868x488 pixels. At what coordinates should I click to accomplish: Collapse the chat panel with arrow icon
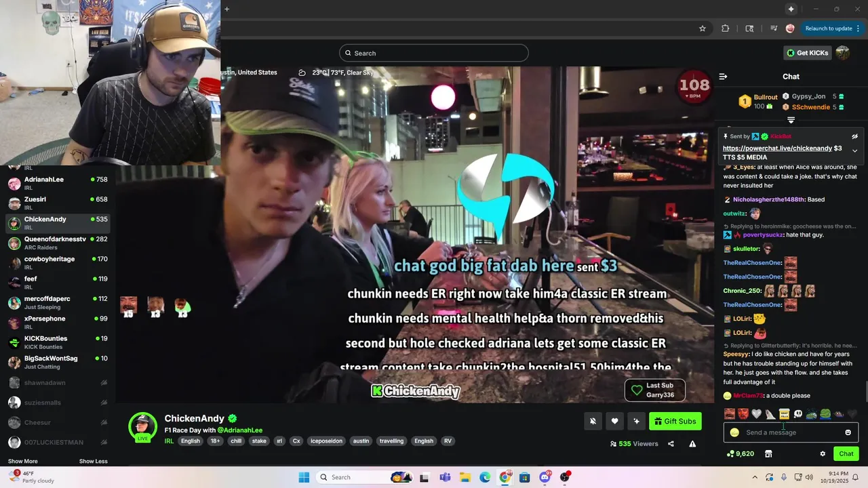[723, 77]
